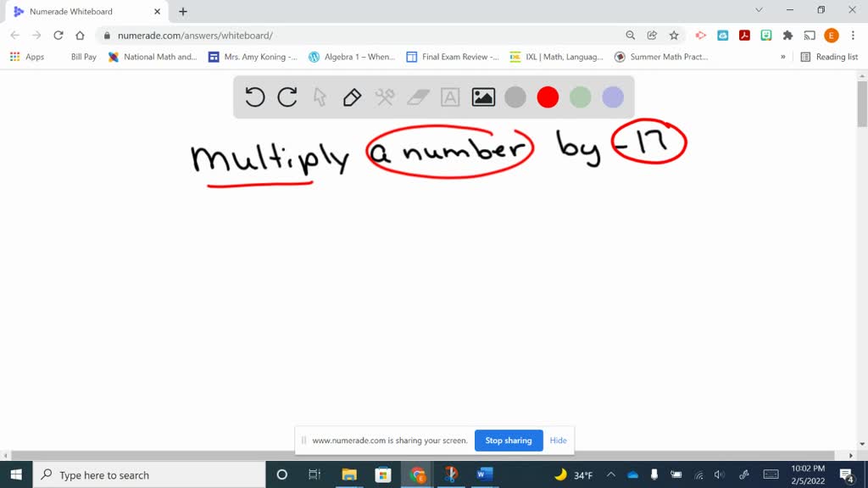Expand the hidden icons in the system tray

pos(610,474)
